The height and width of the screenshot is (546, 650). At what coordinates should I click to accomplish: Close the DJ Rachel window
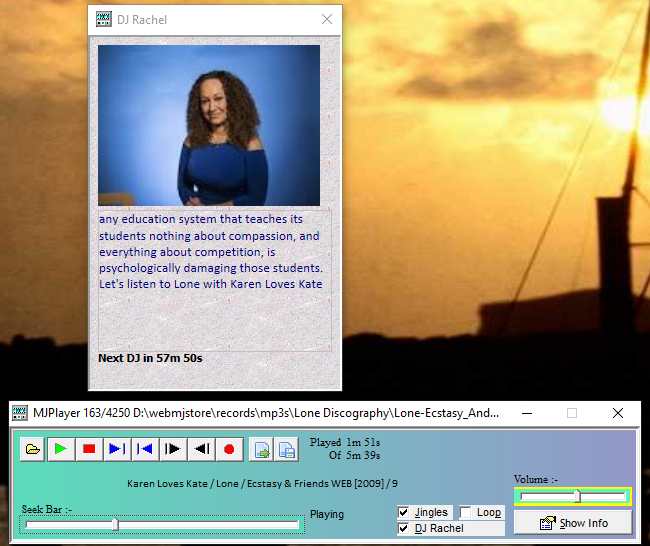(x=327, y=19)
